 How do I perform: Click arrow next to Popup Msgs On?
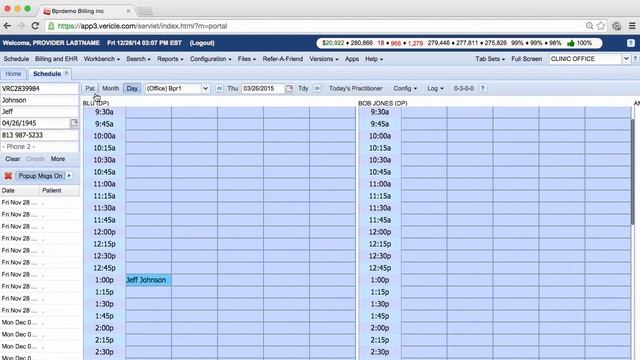(x=69, y=176)
